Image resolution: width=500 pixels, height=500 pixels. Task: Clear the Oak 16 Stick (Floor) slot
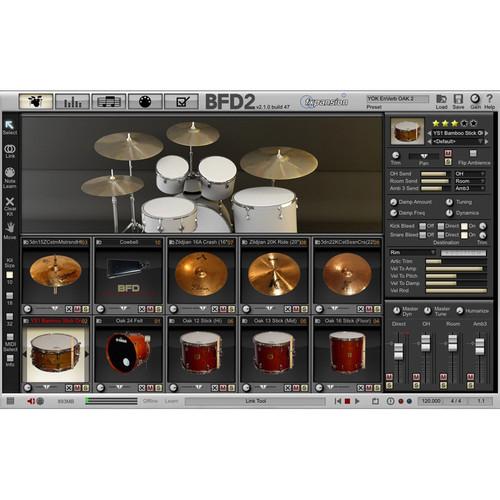[361, 388]
